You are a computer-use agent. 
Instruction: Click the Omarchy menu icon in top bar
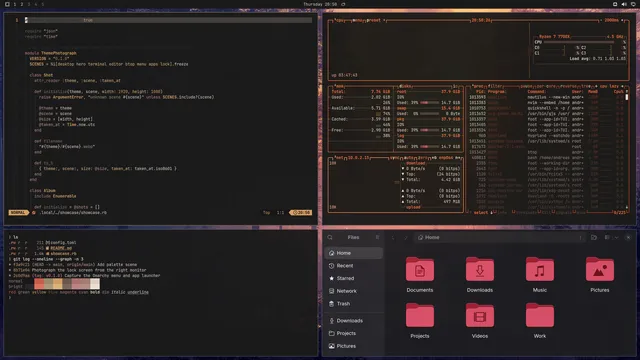(7, 4)
